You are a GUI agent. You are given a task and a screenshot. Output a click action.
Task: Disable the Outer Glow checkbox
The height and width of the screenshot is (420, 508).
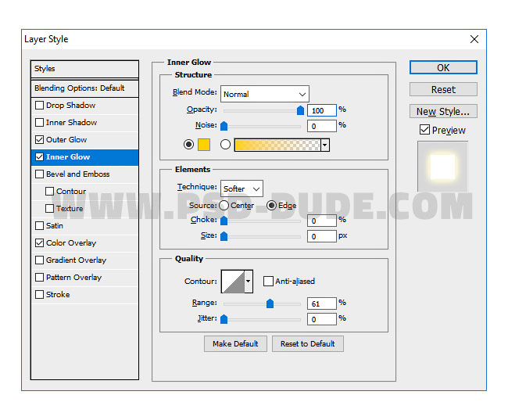40,140
